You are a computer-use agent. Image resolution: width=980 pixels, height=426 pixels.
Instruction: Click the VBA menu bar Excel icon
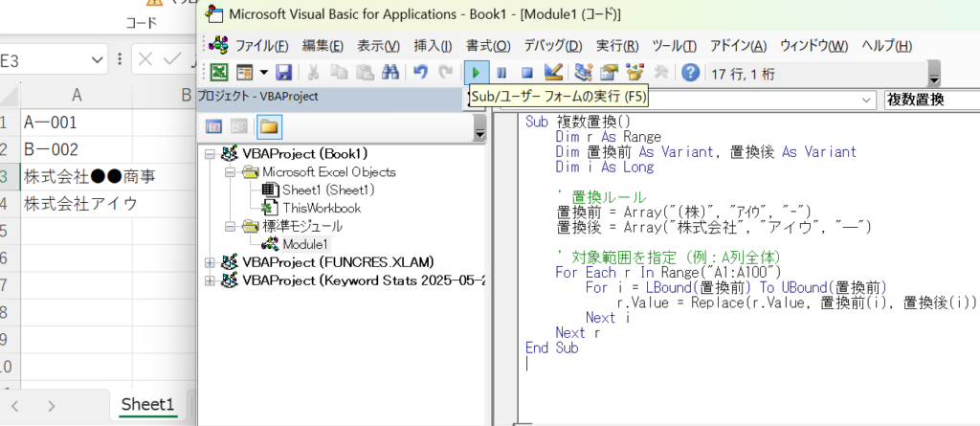pyautogui.click(x=219, y=45)
